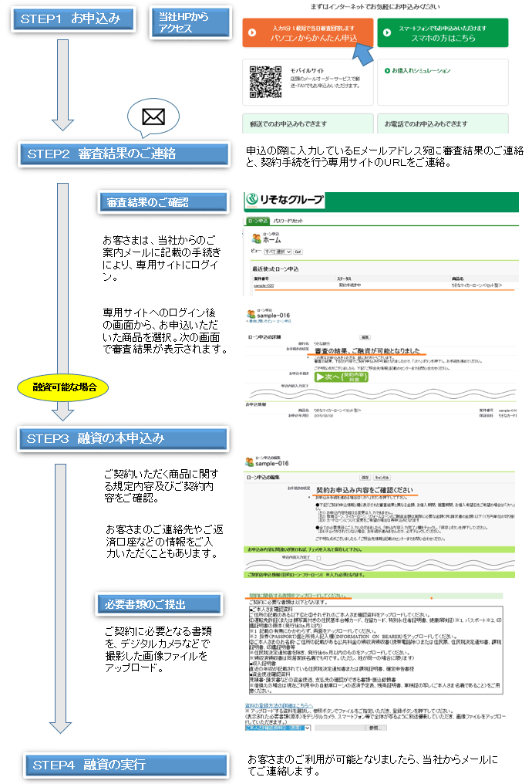The width and height of the screenshot is (532, 784).
Task: Click the Go! button beside view dropdown
Action: 298,252
